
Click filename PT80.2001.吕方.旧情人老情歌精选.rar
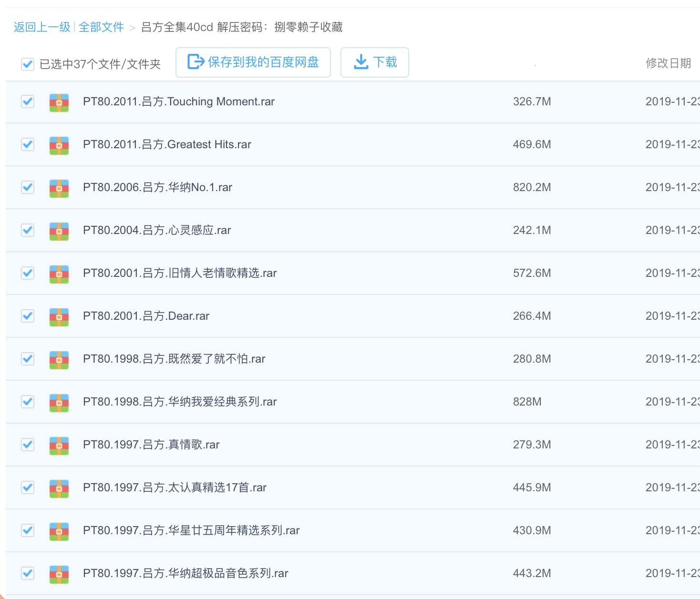tap(180, 273)
